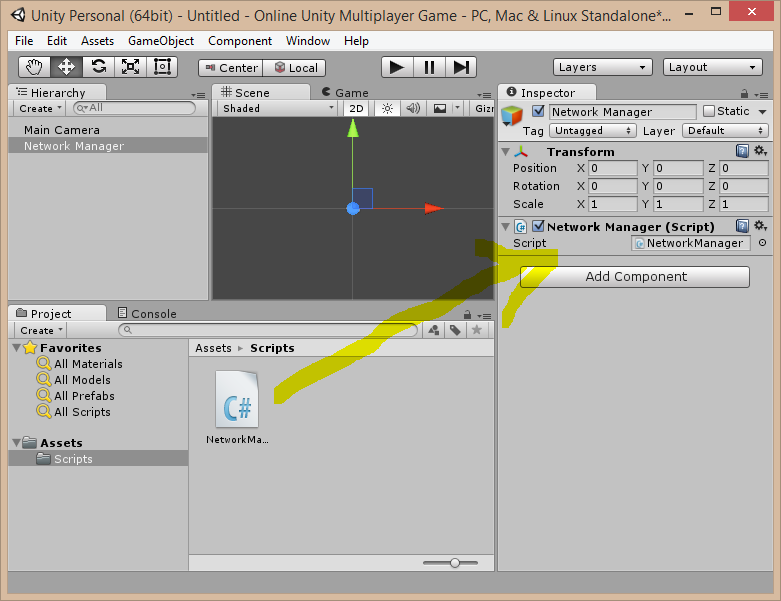Open scene effects dropdown arrow
Screen dimensions: 781x601
tap(458, 109)
